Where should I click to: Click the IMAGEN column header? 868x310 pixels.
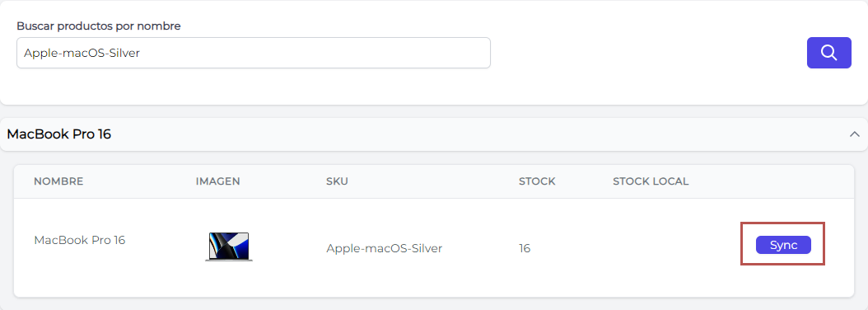click(x=218, y=181)
